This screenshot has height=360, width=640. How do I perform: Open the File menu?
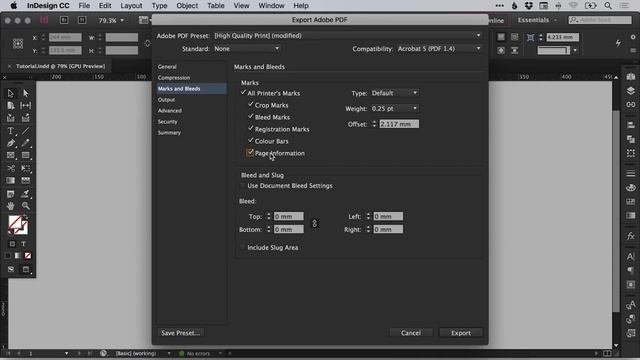[x=84, y=6]
